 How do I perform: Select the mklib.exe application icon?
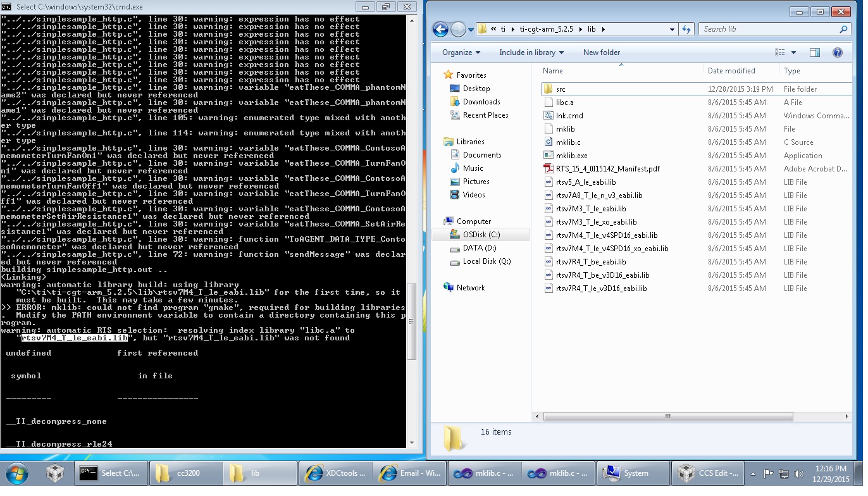(549, 156)
